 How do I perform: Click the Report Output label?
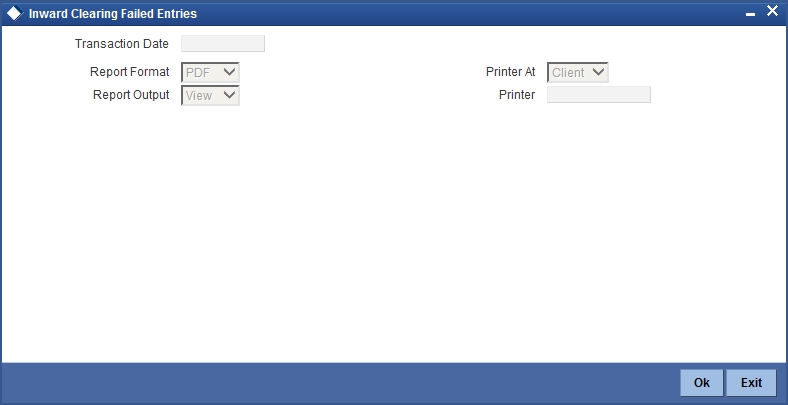pyautogui.click(x=131, y=95)
